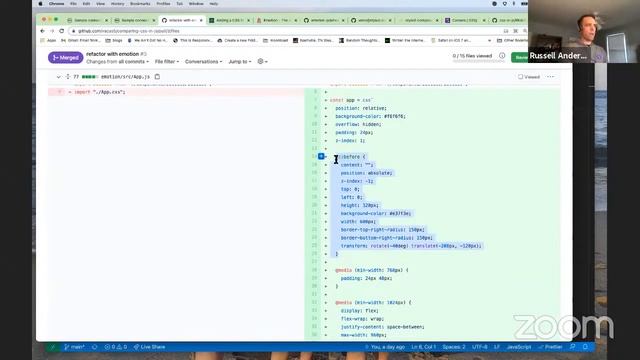Viewport: 640px width, 360px height.
Task: Add a comment on the ::before line
Action: tap(321, 156)
